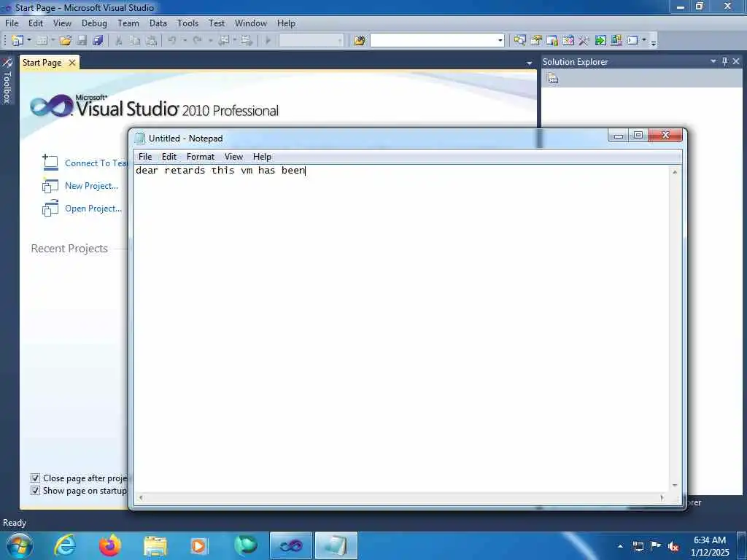Open the Extension Manager toolbar icon
This screenshot has height=560, width=747.
616,41
